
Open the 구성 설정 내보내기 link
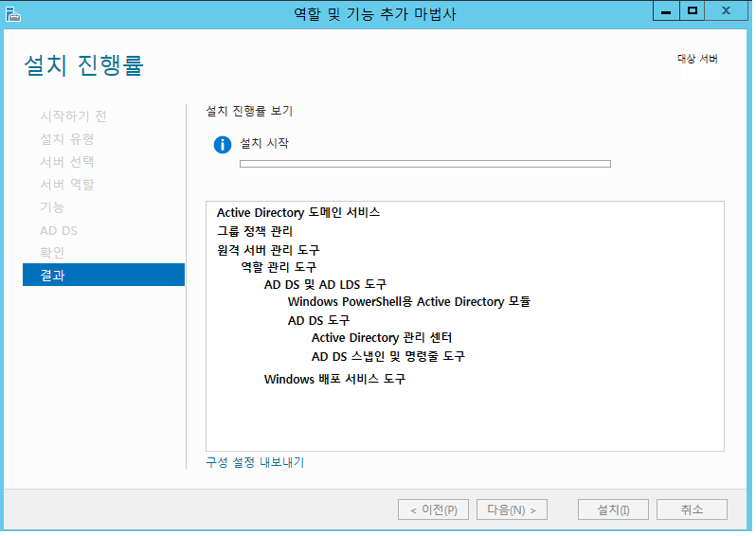(255, 462)
